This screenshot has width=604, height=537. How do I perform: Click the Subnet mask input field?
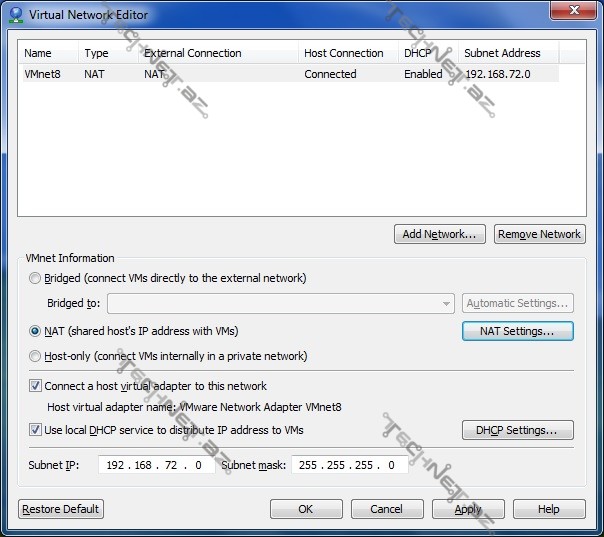point(350,465)
